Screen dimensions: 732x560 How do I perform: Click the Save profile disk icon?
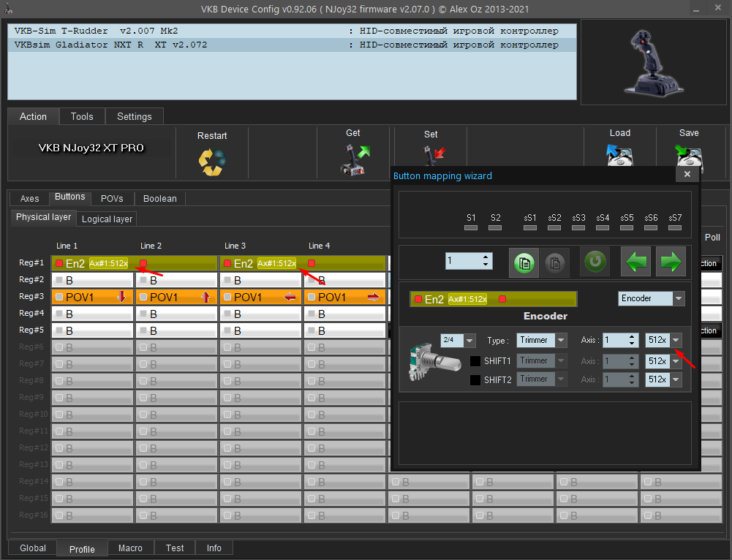pyautogui.click(x=689, y=156)
